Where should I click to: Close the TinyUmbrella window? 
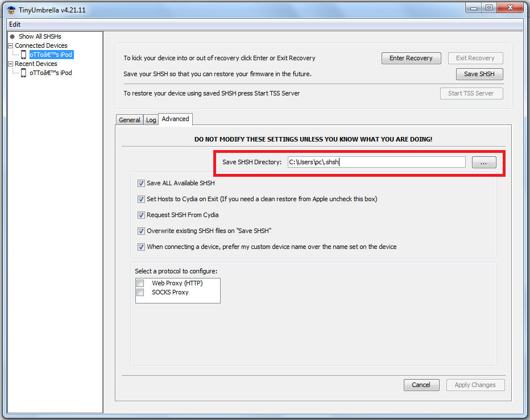point(511,8)
